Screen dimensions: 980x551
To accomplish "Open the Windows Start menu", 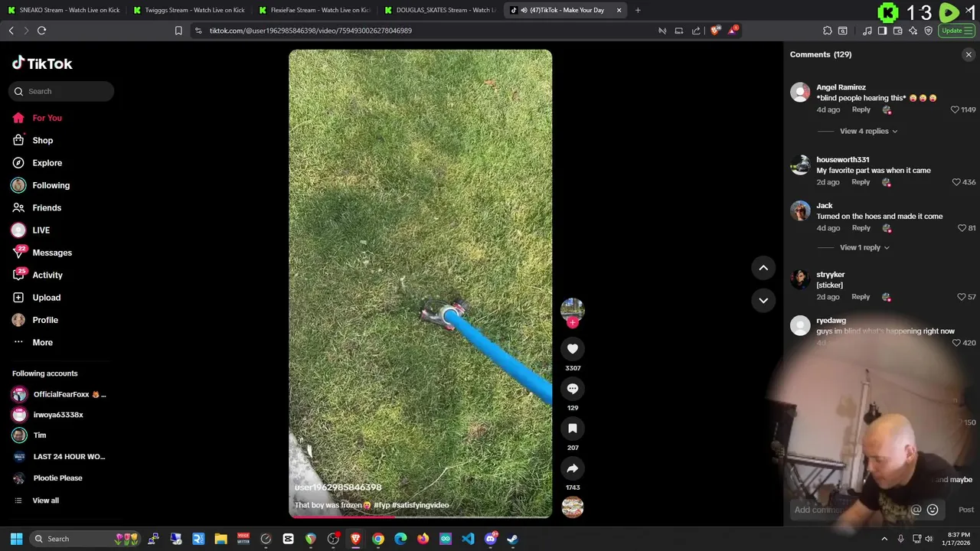I will point(17,539).
